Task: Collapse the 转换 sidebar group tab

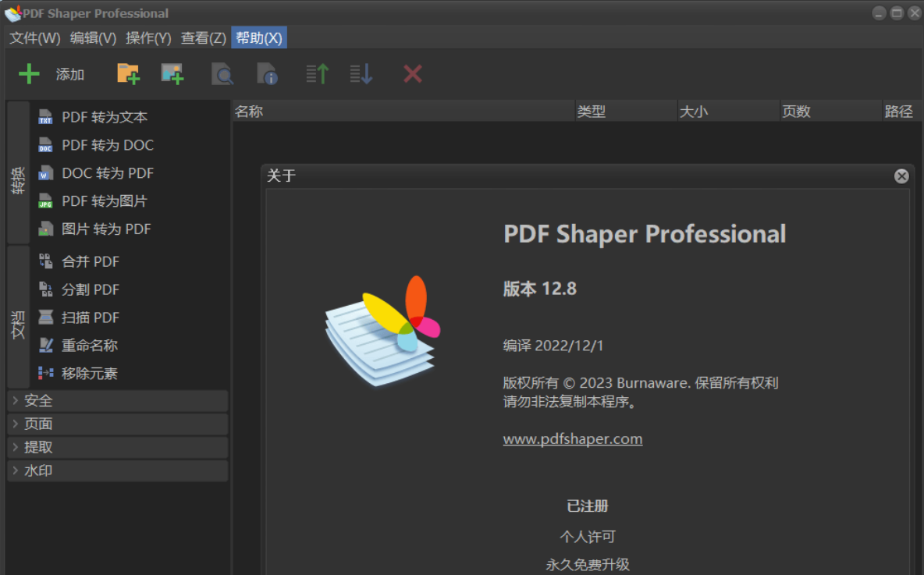Action: click(x=18, y=172)
